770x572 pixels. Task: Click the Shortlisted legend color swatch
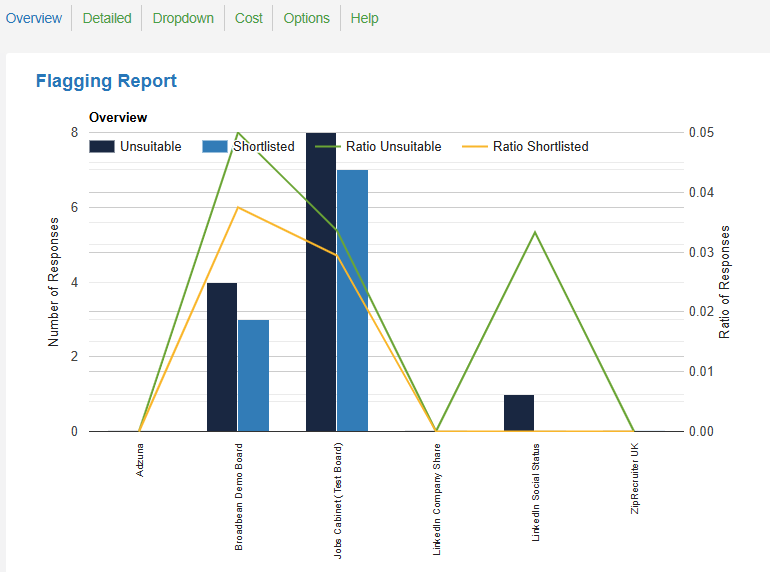[x=215, y=146]
